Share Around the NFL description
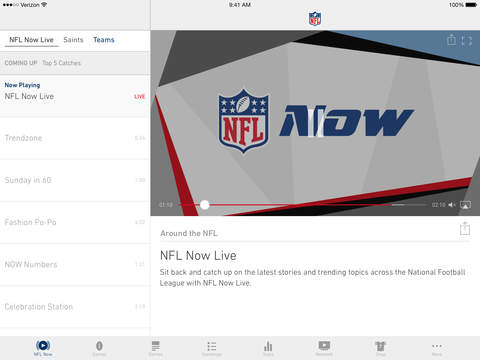Viewport: 480px width, 360px height. [465, 229]
